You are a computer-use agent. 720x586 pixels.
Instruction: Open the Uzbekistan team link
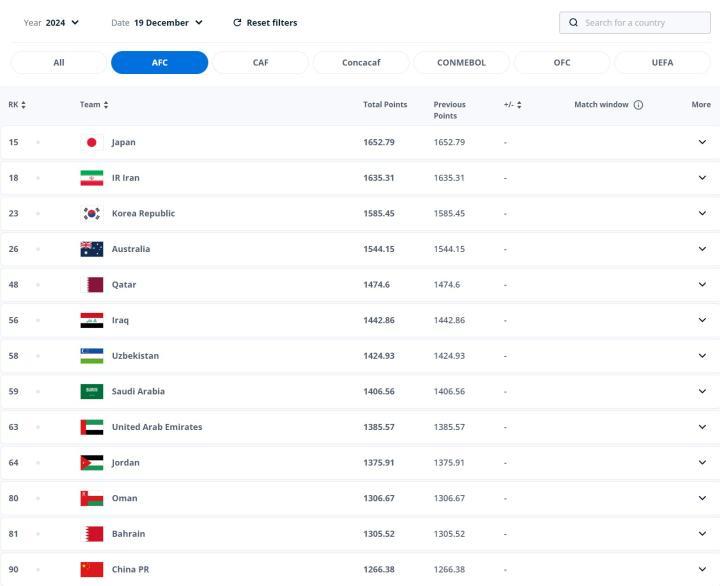tap(135, 356)
